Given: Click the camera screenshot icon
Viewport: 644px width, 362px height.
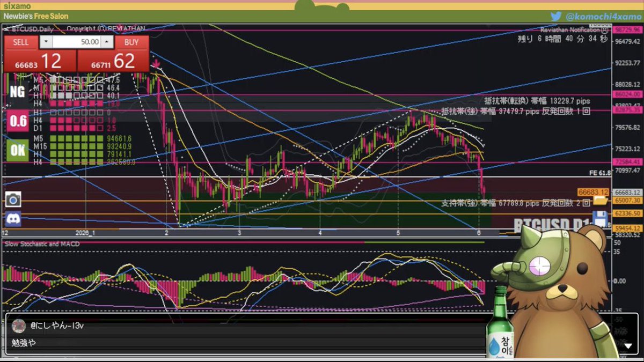Looking at the screenshot, I should tap(13, 200).
